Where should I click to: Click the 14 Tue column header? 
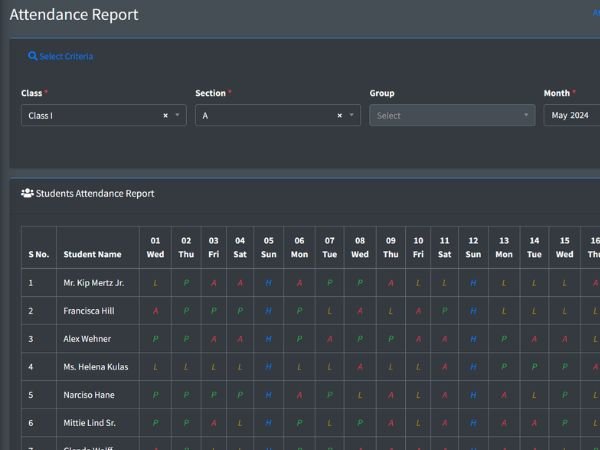[x=534, y=247]
